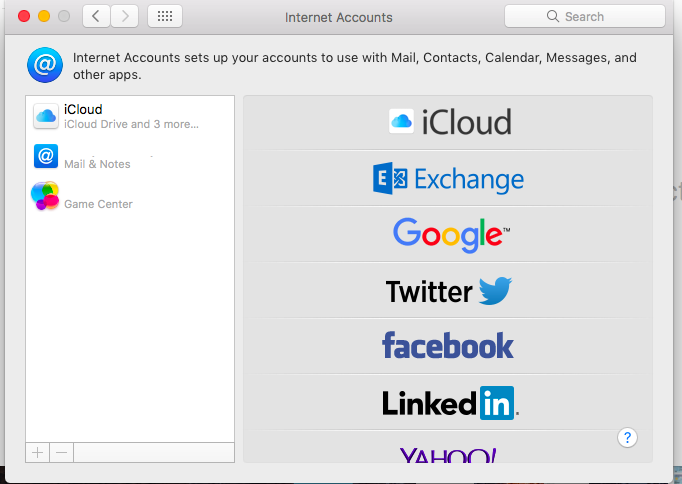Click the Search field in toolbar
682x484 pixels.
pyautogui.click(x=585, y=17)
